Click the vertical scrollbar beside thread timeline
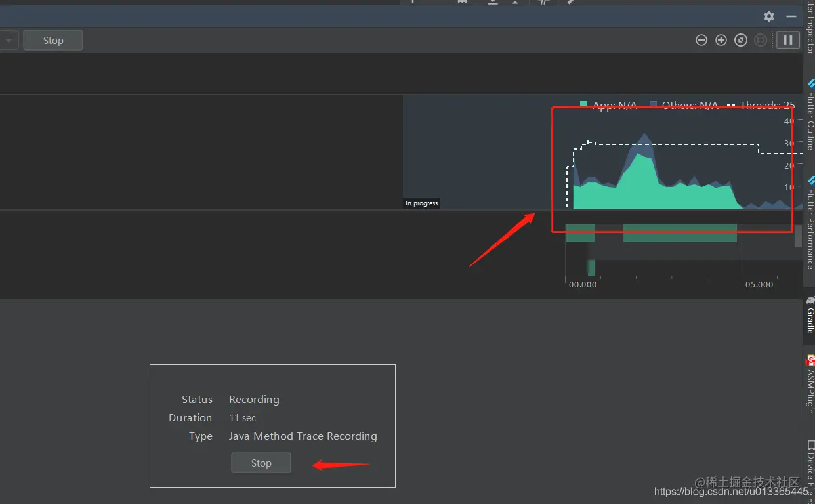 point(798,236)
